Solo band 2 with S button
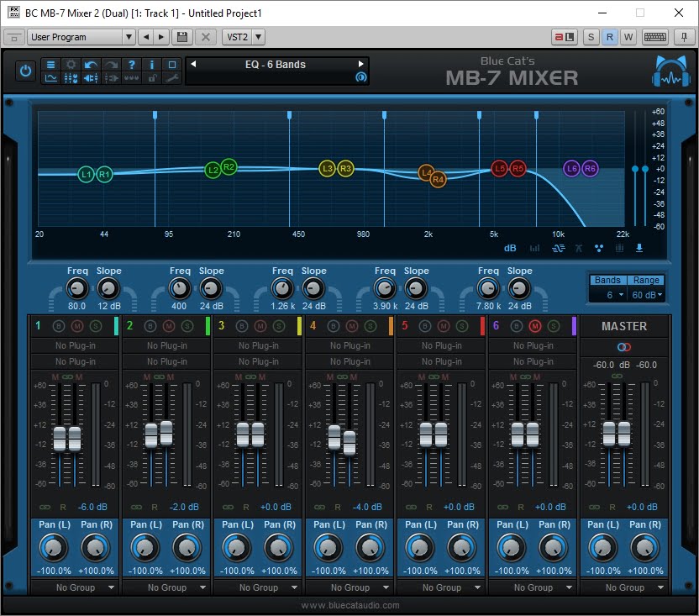The width and height of the screenshot is (699, 616). (187, 326)
